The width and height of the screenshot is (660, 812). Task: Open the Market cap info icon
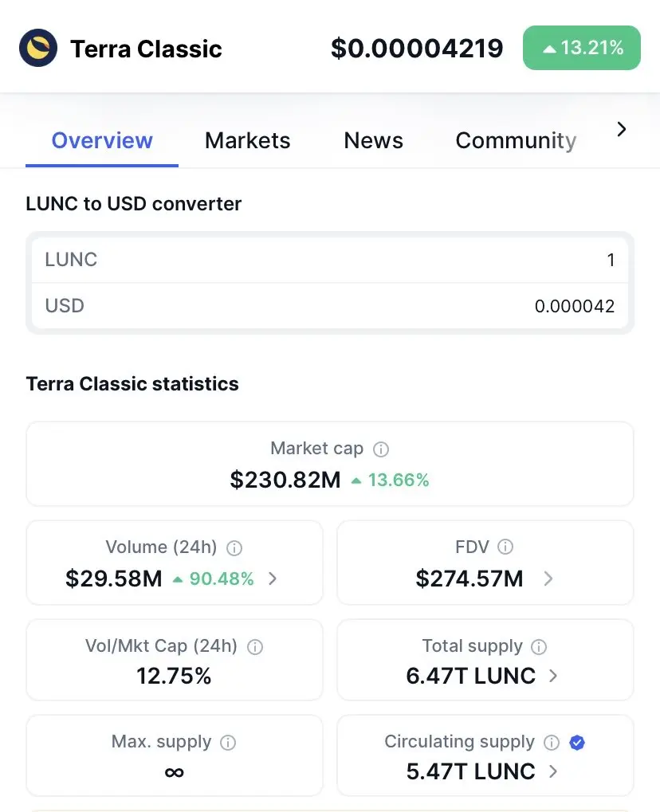(x=381, y=449)
